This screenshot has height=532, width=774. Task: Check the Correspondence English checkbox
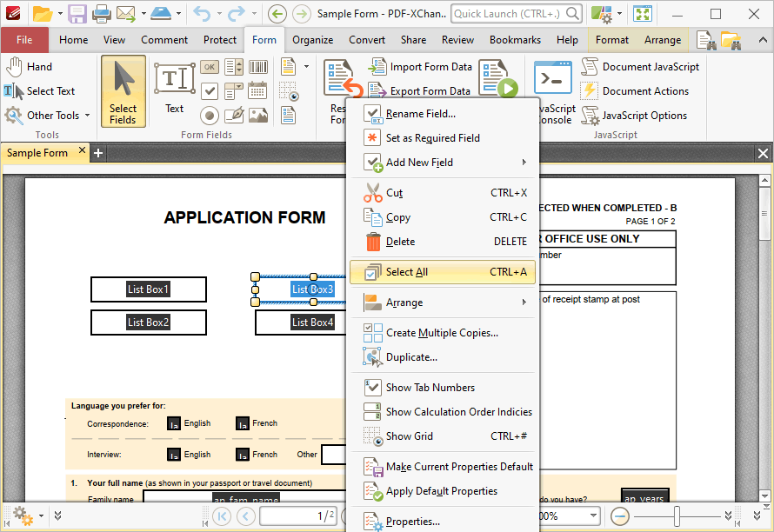click(x=173, y=423)
